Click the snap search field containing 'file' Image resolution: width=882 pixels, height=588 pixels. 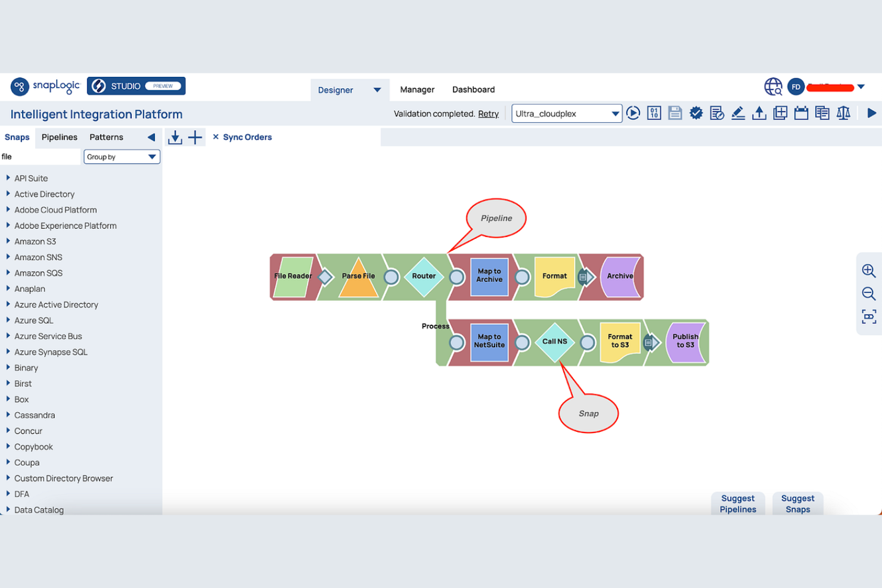click(40, 157)
